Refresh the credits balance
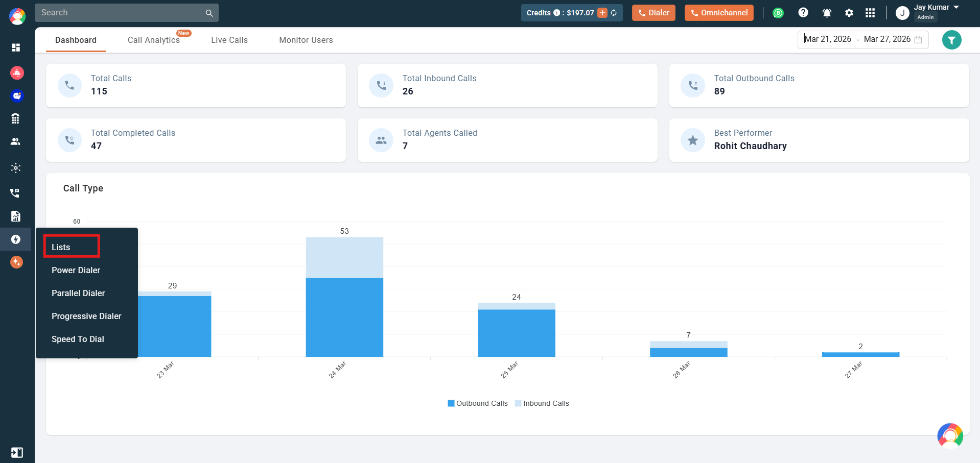This screenshot has width=980, height=463. [614, 13]
